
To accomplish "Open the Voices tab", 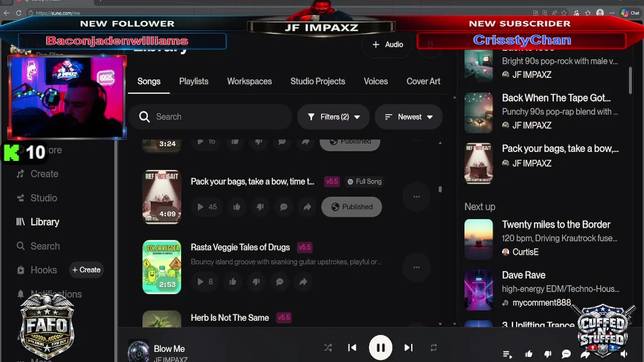I will [376, 81].
